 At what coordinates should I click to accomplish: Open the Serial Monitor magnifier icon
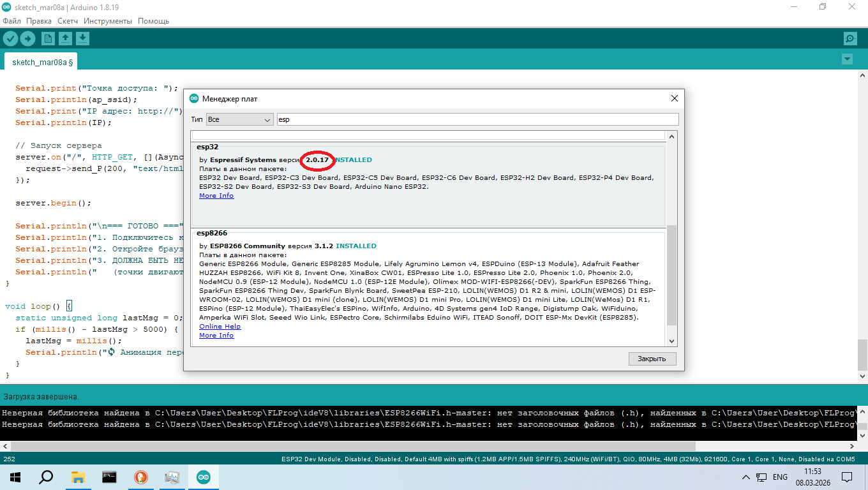(x=850, y=39)
